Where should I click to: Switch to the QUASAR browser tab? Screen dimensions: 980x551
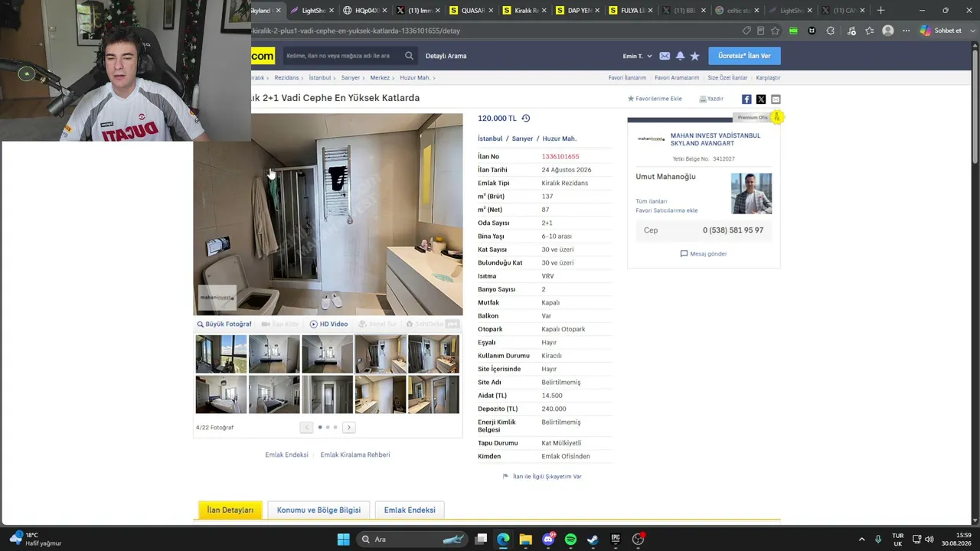coord(472,11)
